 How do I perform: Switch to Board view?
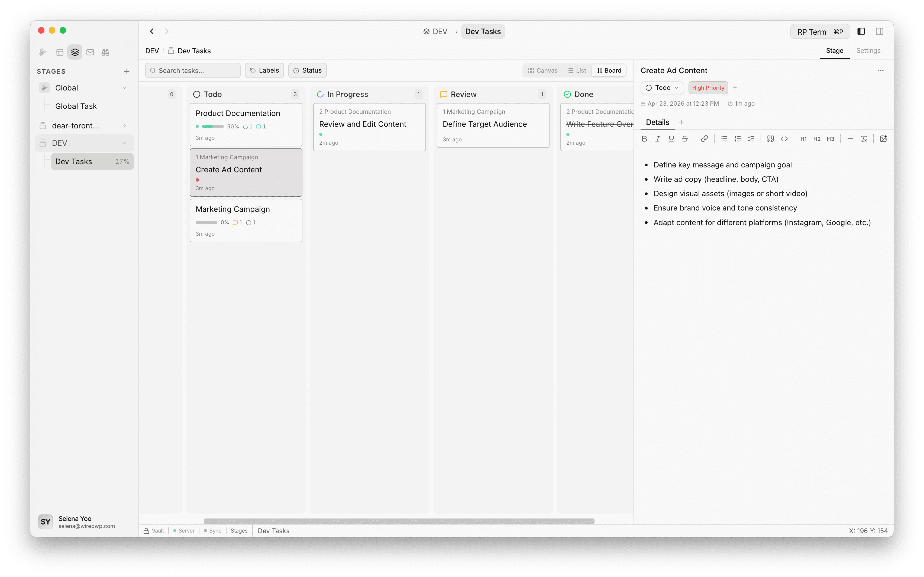point(609,71)
